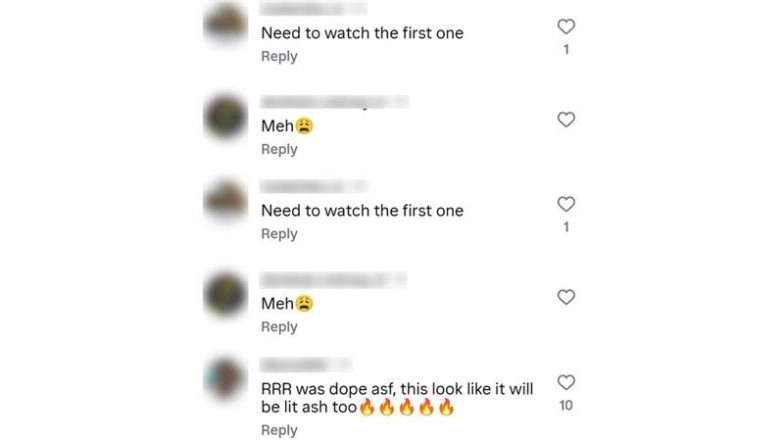Screen dimensions: 784x441
Task: Select the "be lit ash too" comment text
Action: point(309,407)
